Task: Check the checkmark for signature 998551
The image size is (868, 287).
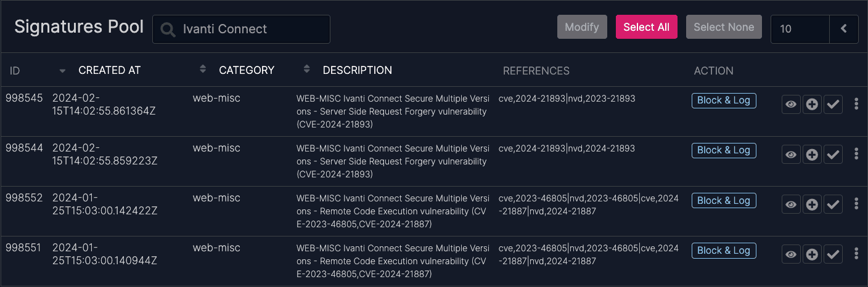Action: pyautogui.click(x=833, y=254)
